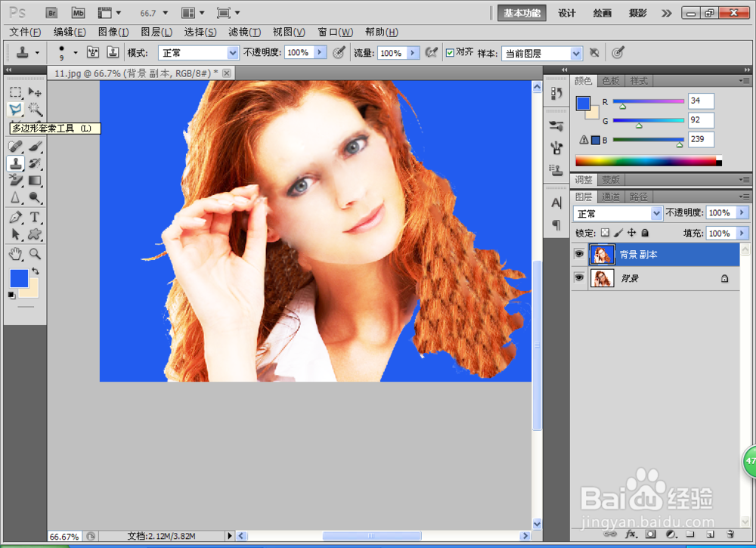Screen dimensions: 756x548
Task: Open the 样本 sample dropdown
Action: (x=542, y=53)
